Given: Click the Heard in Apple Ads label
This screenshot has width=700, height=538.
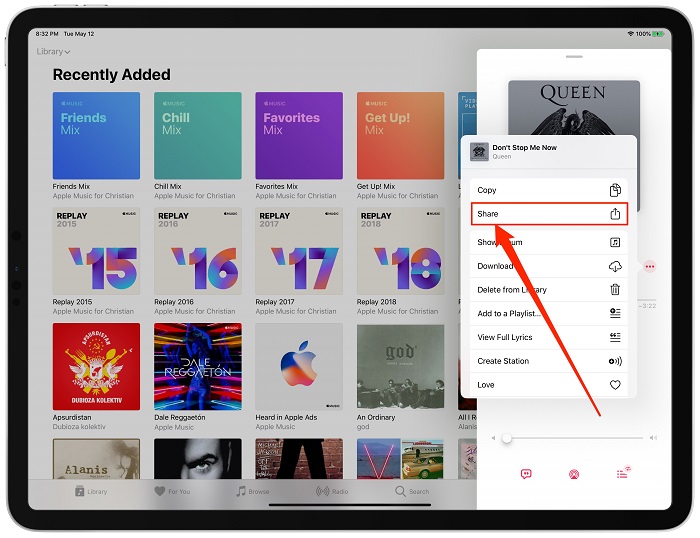Looking at the screenshot, I should click(x=286, y=417).
